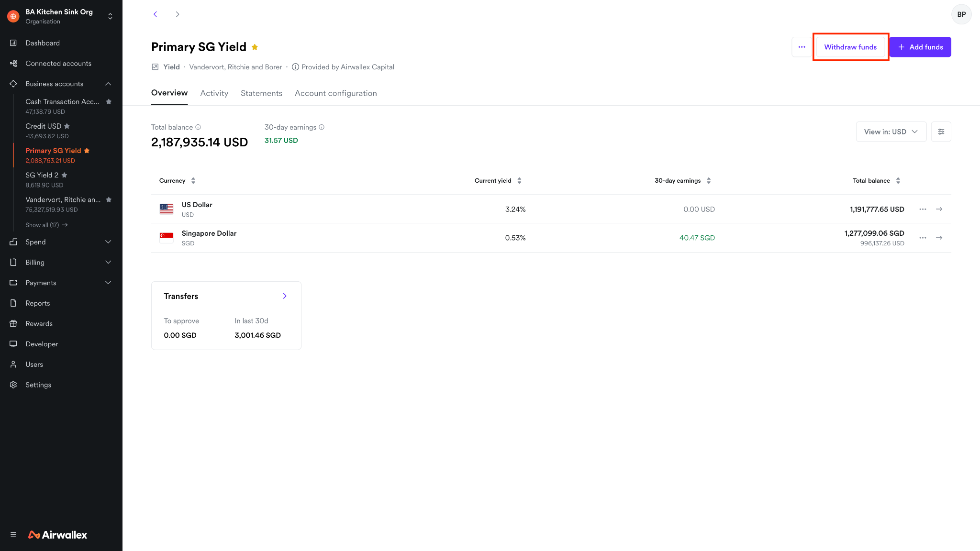
Task: Click the 3,001.46 SGD transfers amount
Action: click(x=257, y=335)
